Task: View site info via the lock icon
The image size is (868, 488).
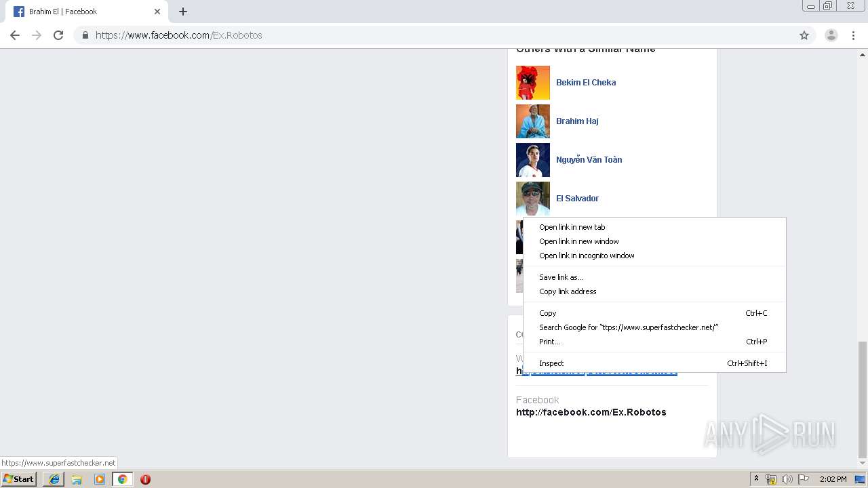Action: 85,35
